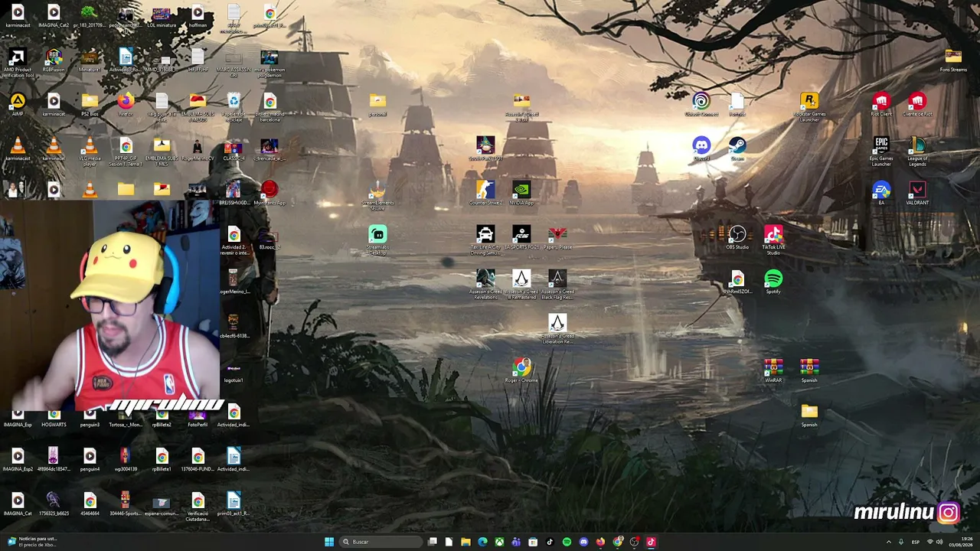Open Spotify from the taskbar

[567, 542]
